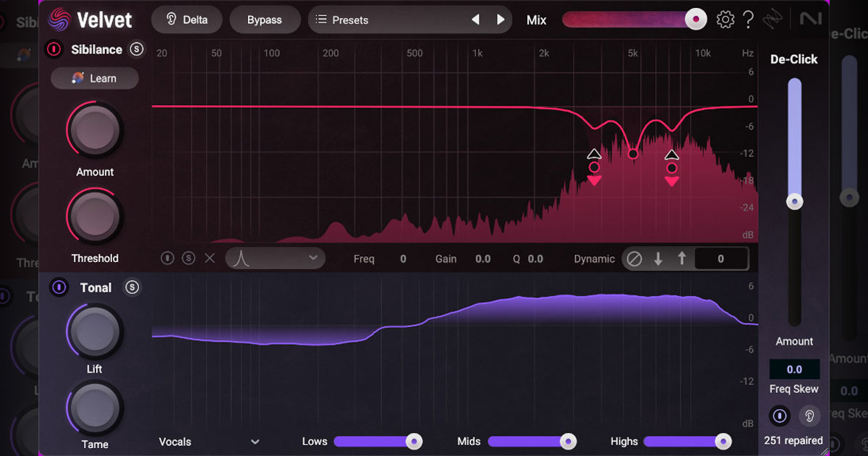Click the Bypass button

click(265, 20)
